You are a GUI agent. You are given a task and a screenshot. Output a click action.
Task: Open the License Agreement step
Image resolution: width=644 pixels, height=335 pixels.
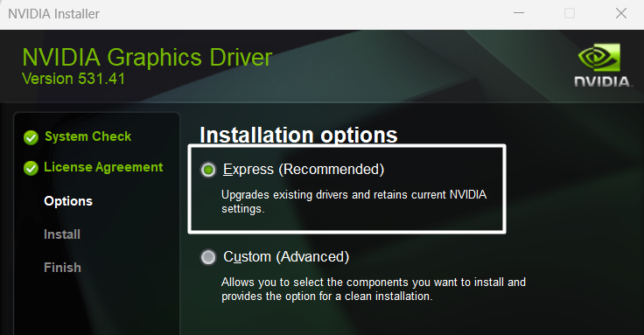103,167
